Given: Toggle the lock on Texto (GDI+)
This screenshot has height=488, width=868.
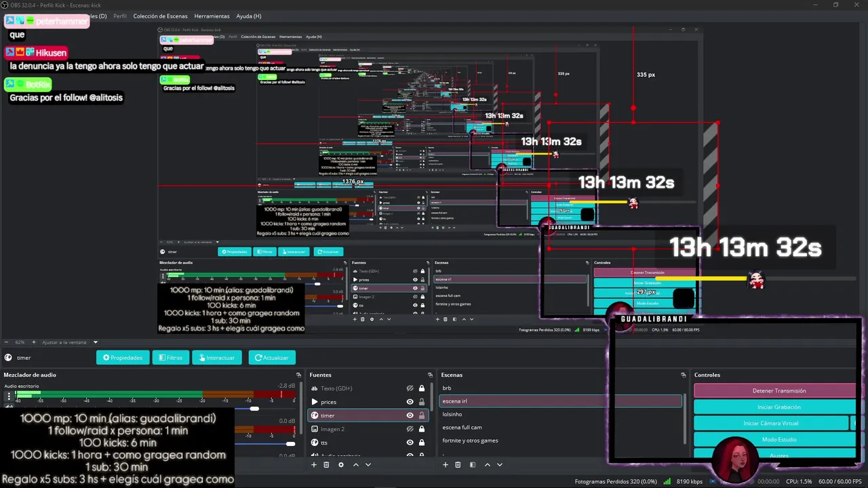Looking at the screenshot, I should (422, 388).
